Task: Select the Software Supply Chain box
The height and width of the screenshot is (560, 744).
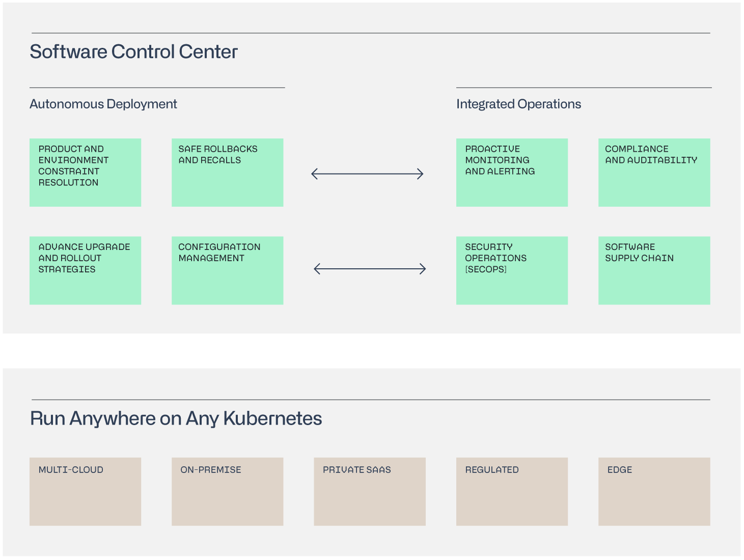Action: (x=654, y=270)
